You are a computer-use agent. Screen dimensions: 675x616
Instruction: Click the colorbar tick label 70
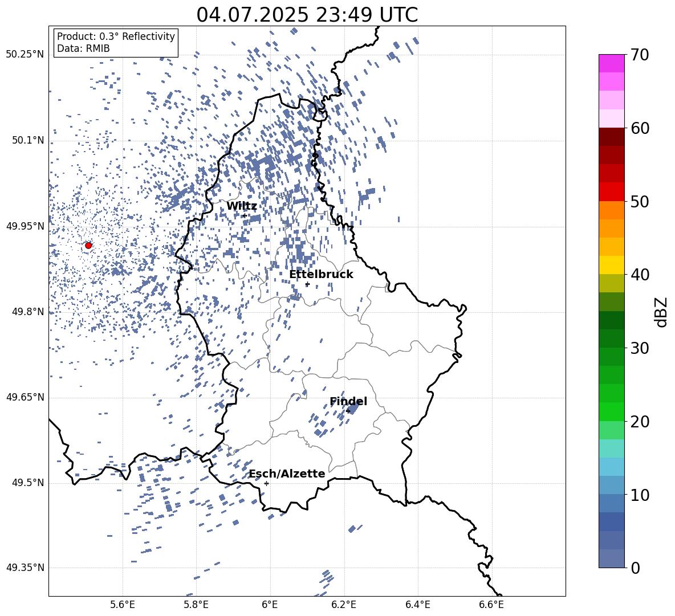[x=640, y=55]
